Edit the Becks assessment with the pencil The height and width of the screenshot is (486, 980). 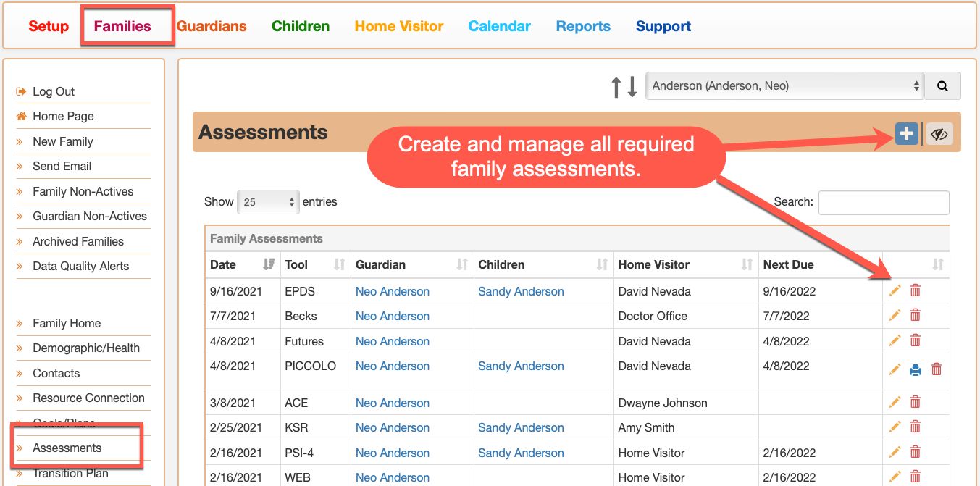(x=895, y=316)
